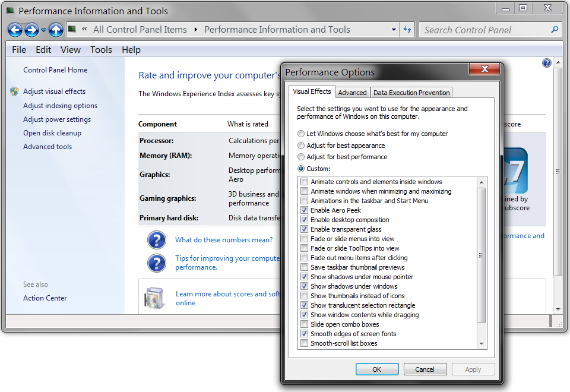Viewport: 570px width, 392px height.
Task: Click Control Panel icon in address bar
Action: point(72,29)
